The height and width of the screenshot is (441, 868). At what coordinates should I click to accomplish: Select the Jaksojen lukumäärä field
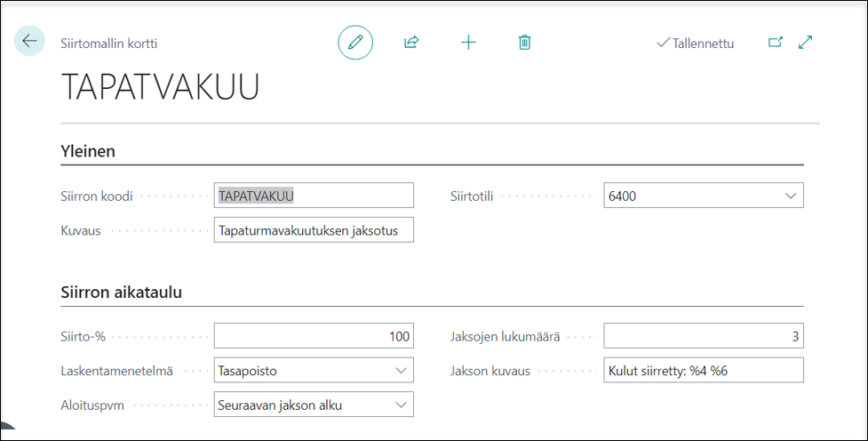click(x=703, y=336)
